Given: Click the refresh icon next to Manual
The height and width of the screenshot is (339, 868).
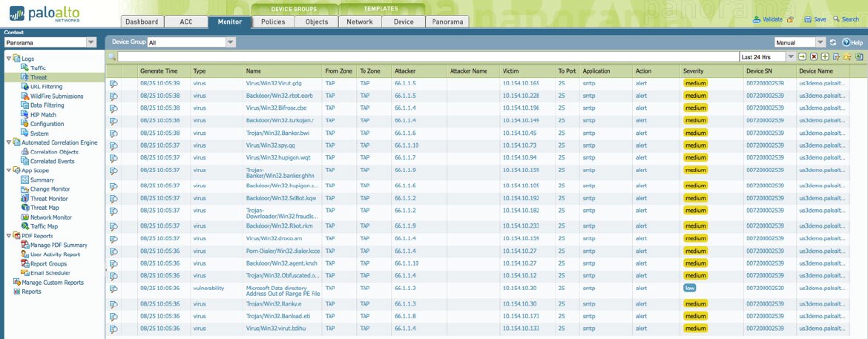Looking at the screenshot, I should (x=832, y=43).
